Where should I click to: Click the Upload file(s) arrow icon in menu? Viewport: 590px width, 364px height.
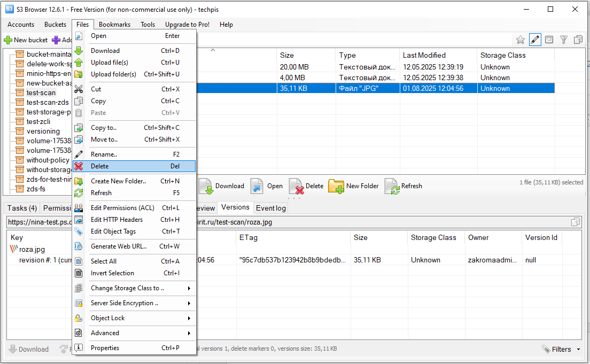click(79, 63)
